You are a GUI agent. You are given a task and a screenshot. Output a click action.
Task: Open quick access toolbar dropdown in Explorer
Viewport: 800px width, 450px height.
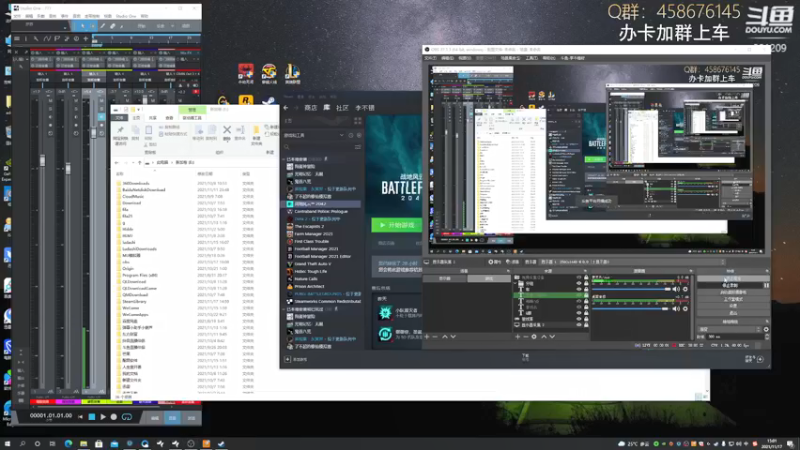[139, 109]
